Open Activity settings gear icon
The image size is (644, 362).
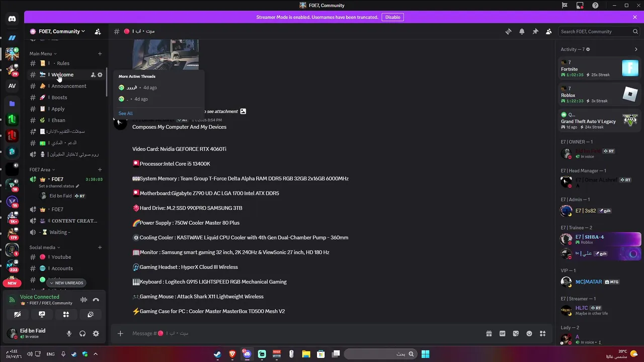588,49
